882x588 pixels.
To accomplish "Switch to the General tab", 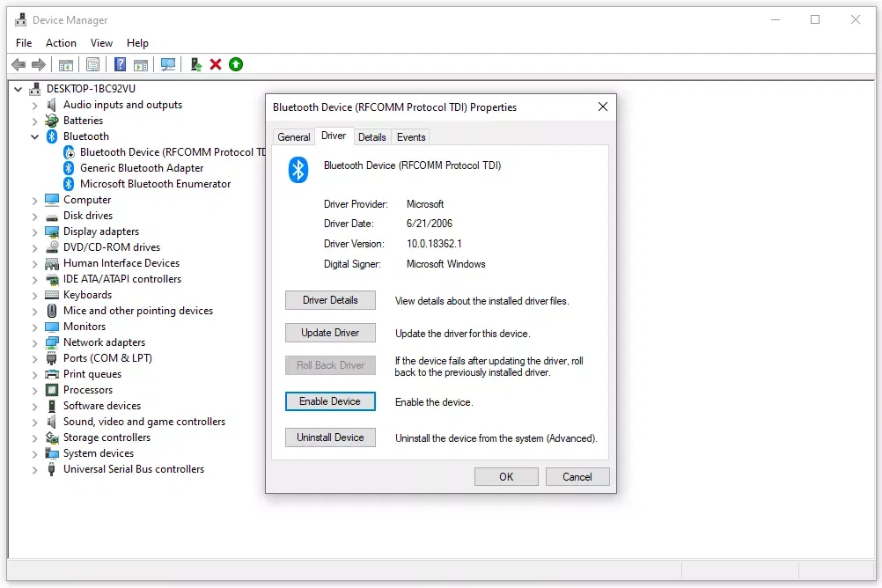I will pyautogui.click(x=294, y=136).
